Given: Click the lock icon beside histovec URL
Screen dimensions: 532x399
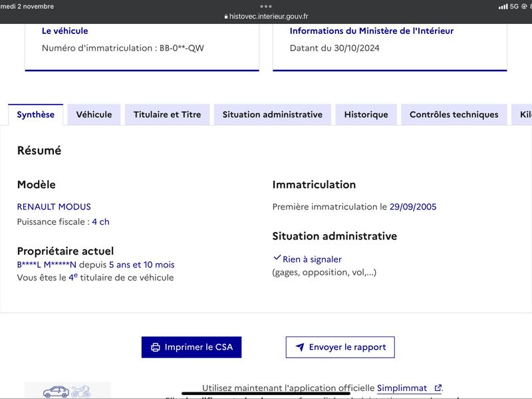Looking at the screenshot, I should click(226, 16).
